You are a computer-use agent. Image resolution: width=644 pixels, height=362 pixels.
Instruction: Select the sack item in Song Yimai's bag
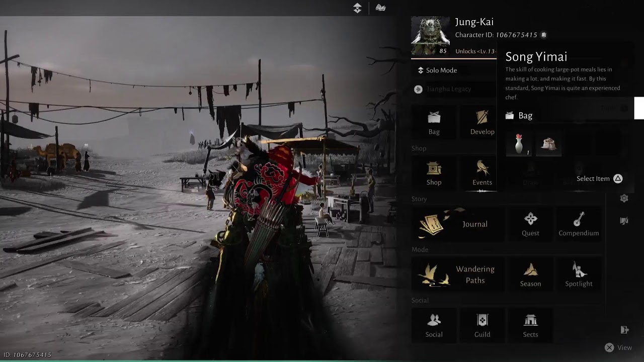pos(548,144)
